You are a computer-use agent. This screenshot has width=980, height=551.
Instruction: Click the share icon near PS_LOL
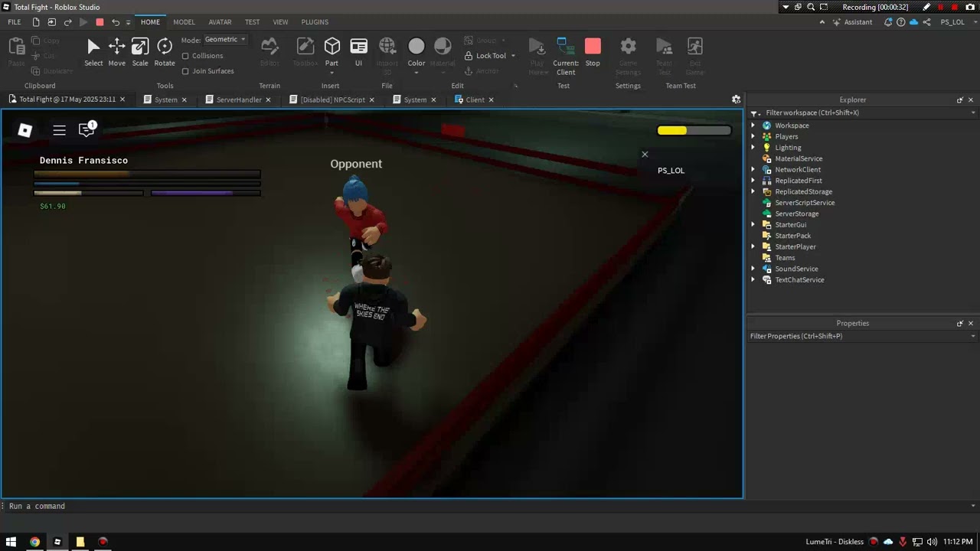926,22
